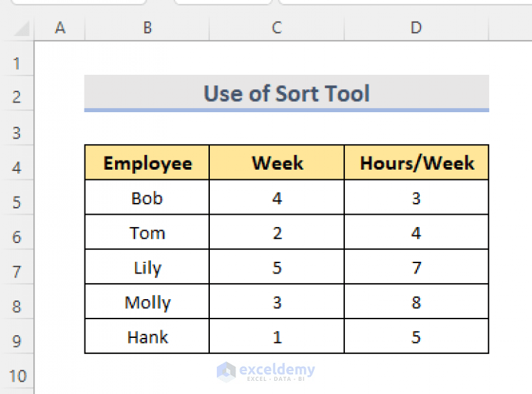This screenshot has width=532, height=394.
Task: Select row 6 header
Action: pyautogui.click(x=17, y=232)
